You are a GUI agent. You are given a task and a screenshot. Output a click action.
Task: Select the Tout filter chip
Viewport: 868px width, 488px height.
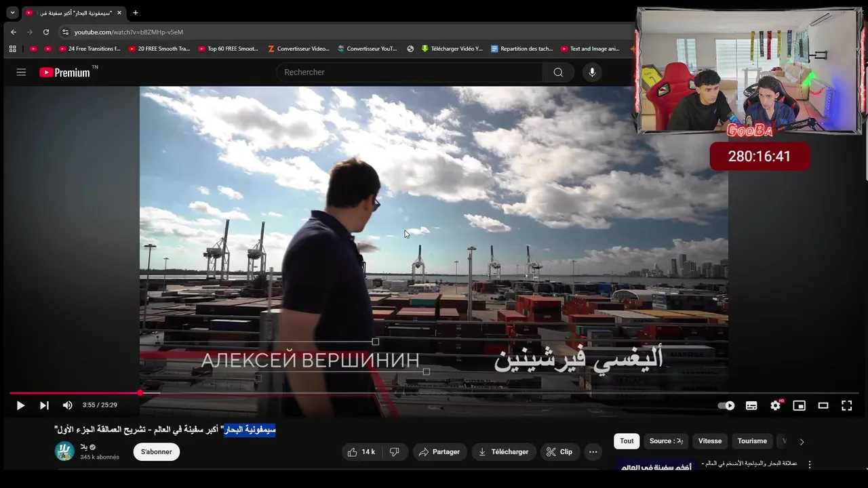coord(627,441)
